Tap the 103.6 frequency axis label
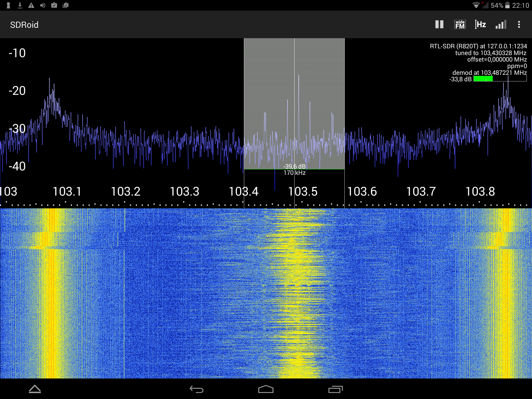The height and width of the screenshot is (399, 532). (x=362, y=192)
